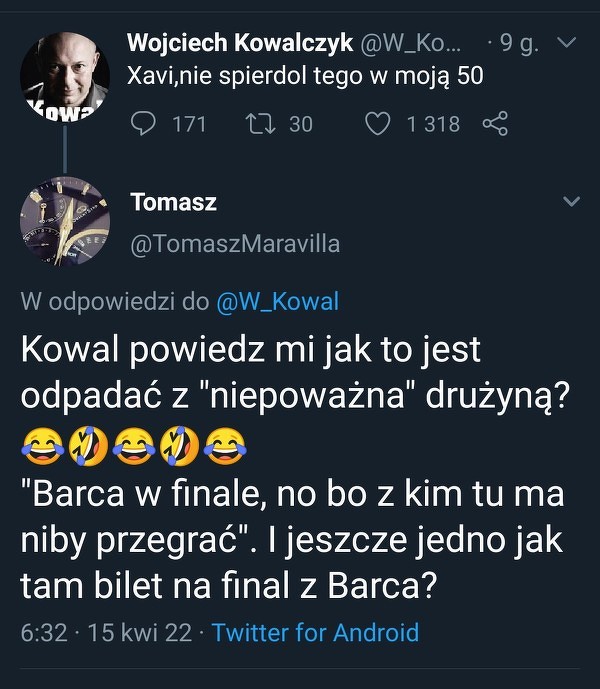Click the Twitter for Android source link

click(x=315, y=633)
